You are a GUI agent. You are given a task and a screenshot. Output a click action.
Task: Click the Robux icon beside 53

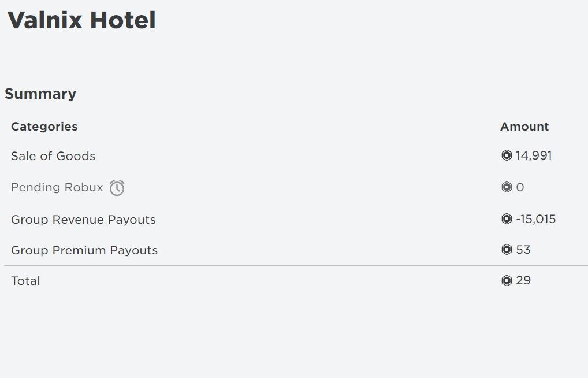coord(506,250)
